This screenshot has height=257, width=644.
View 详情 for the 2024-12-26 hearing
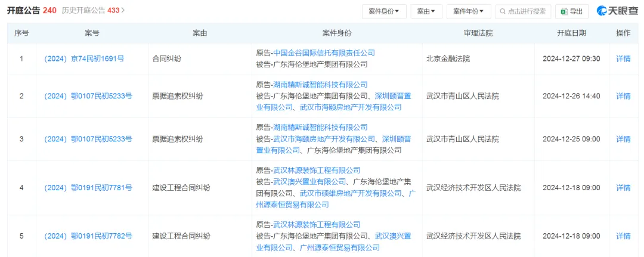pos(623,96)
